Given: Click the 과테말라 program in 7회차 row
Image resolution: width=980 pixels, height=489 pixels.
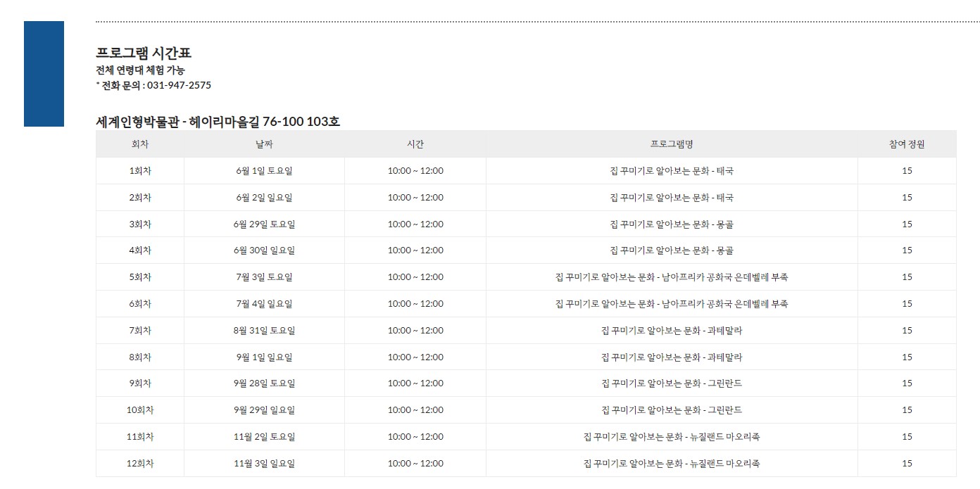Looking at the screenshot, I should 672,331.
